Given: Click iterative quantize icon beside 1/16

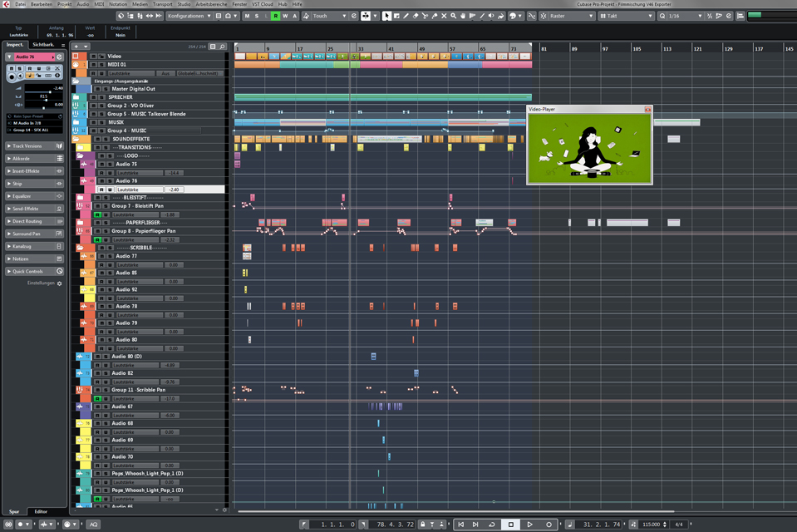Looking at the screenshot, I should tap(710, 16).
